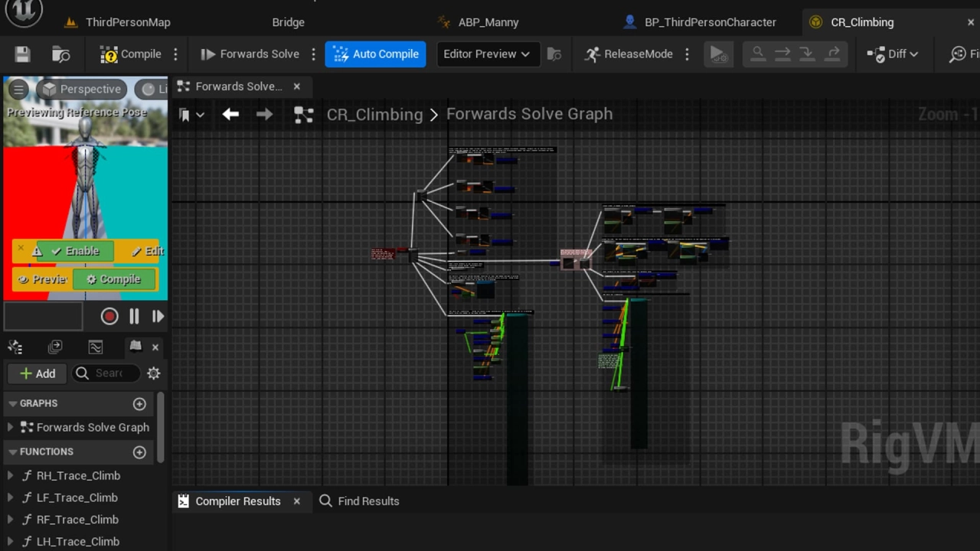Click the red Record button
The image size is (980, 551).
[x=109, y=316]
